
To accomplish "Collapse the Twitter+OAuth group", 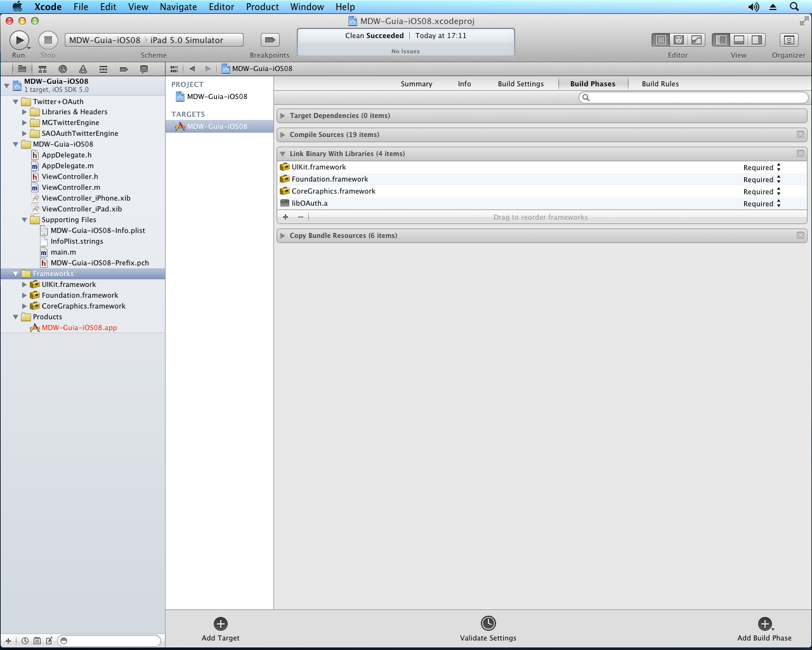I will pos(16,102).
